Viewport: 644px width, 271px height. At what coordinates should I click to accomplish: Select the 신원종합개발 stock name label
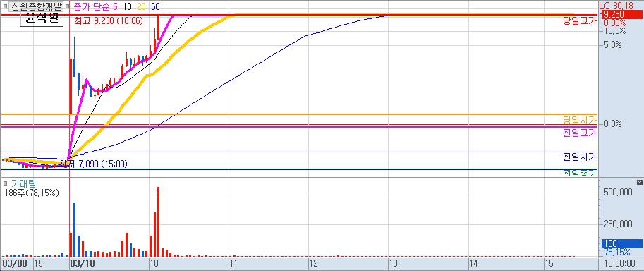pos(36,6)
